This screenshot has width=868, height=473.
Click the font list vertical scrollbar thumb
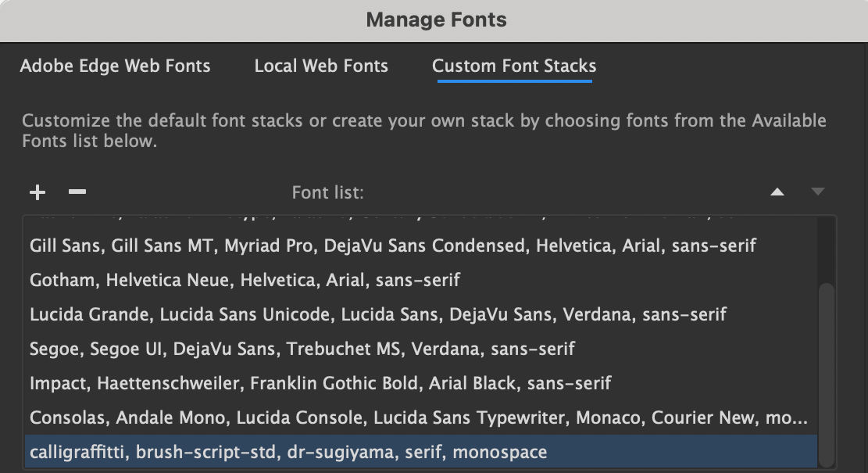click(827, 375)
